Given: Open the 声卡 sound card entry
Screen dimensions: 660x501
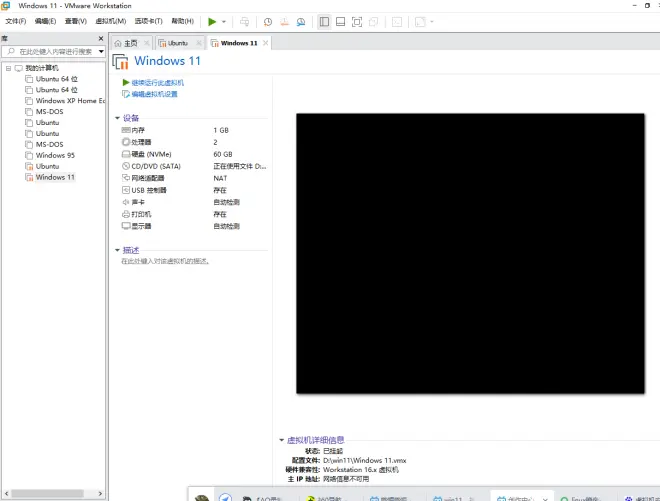Looking at the screenshot, I should 133,202.
